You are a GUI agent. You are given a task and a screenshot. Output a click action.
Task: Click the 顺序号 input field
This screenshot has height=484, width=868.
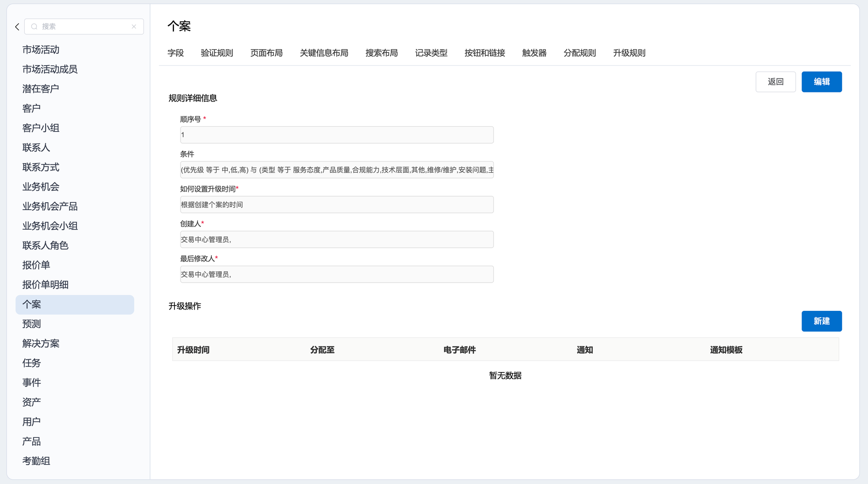coord(337,135)
